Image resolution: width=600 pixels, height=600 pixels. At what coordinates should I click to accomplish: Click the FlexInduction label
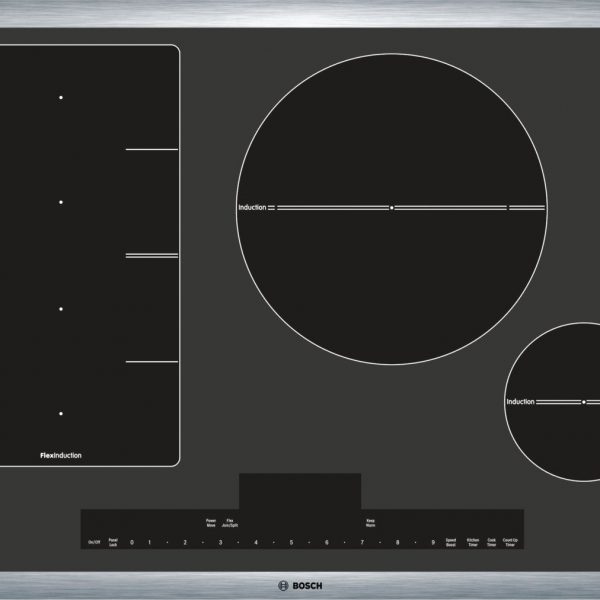61,455
